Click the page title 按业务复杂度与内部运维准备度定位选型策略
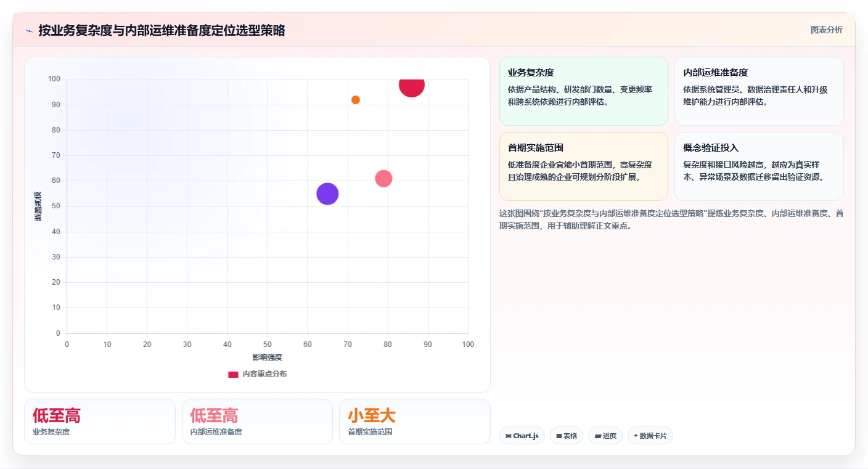 click(x=162, y=31)
